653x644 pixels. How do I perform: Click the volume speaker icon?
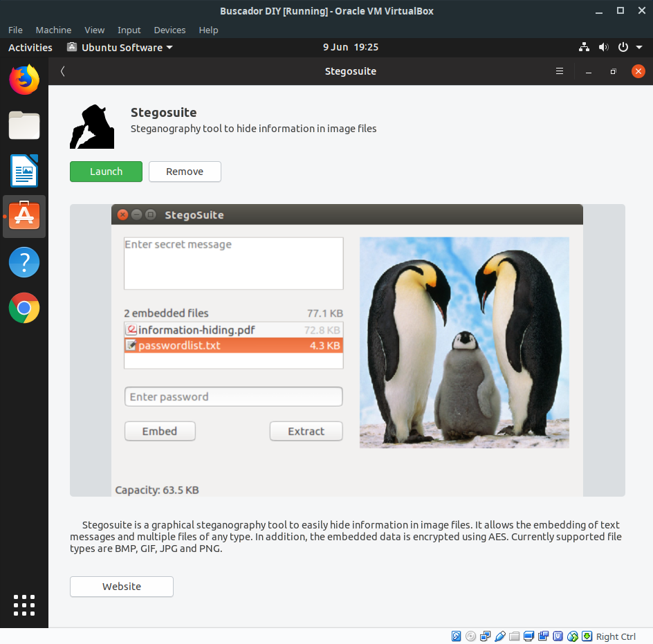point(603,47)
